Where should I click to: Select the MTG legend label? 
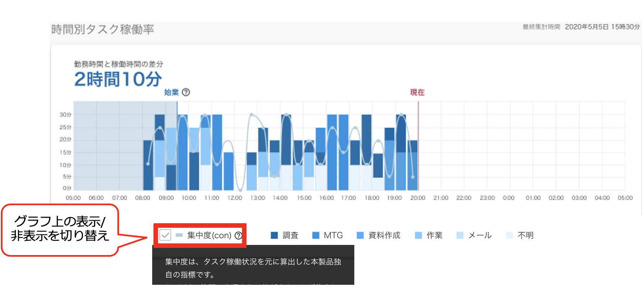333,235
